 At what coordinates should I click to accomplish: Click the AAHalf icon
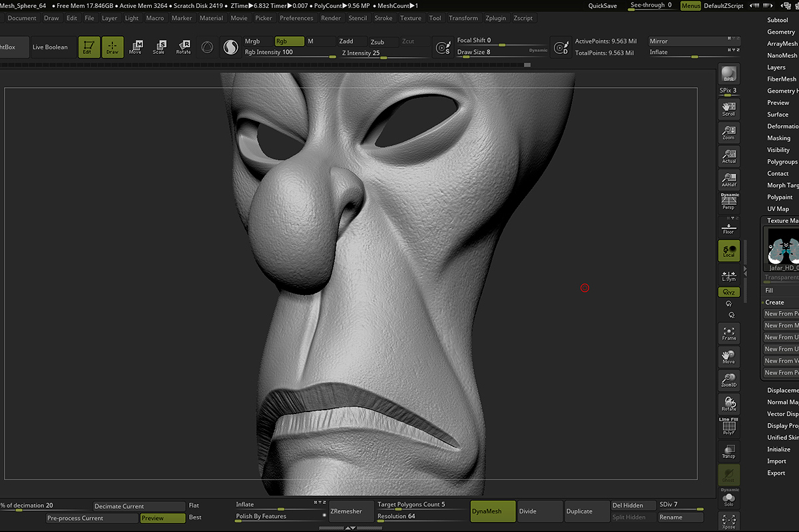(728, 179)
